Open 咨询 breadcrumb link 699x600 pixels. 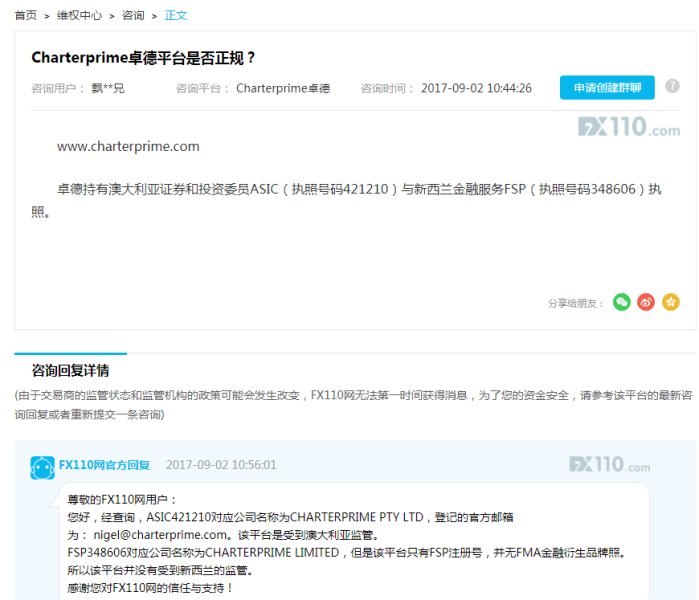[133, 16]
